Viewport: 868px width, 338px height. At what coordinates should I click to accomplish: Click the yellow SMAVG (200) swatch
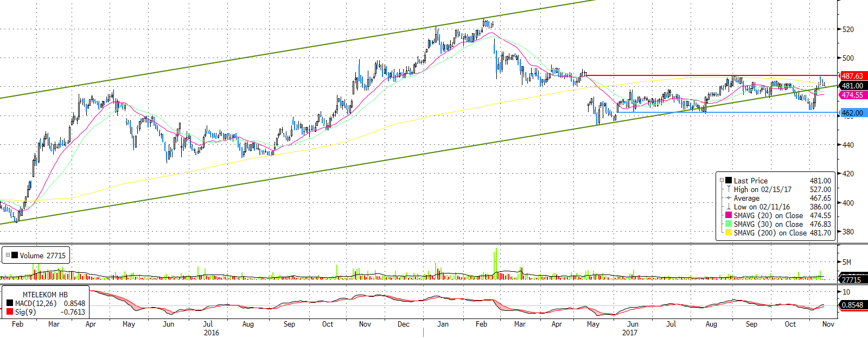(729, 233)
